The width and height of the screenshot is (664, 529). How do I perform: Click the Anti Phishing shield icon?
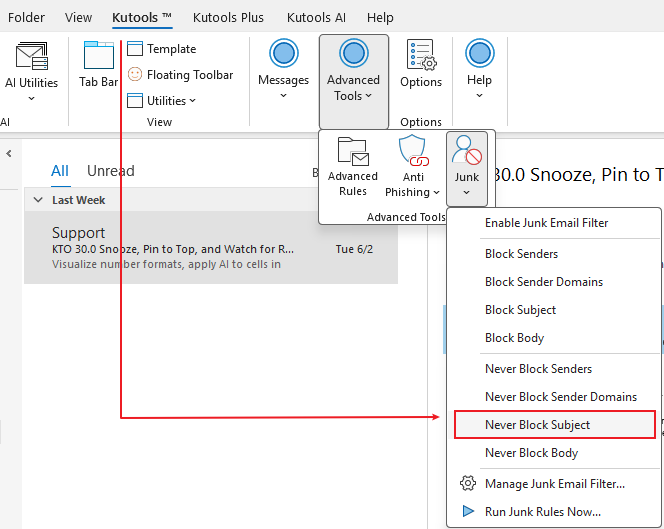(x=413, y=151)
